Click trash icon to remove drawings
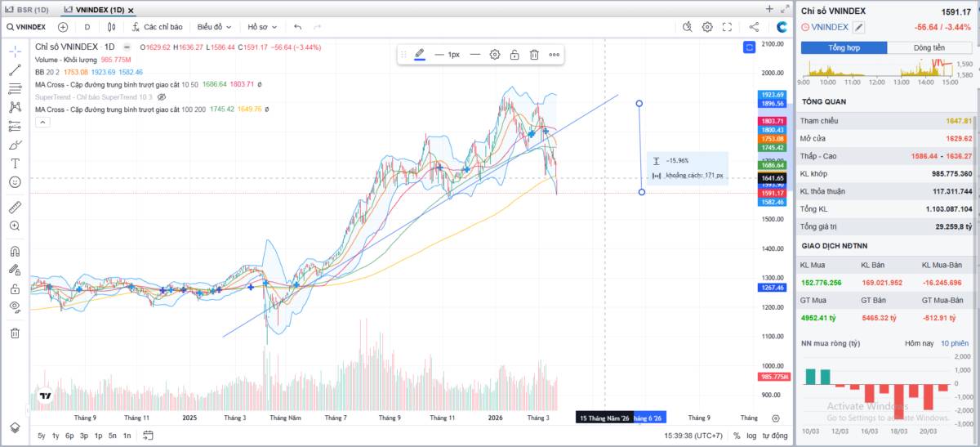Image resolution: width=980 pixels, height=447 pixels. pos(15,333)
